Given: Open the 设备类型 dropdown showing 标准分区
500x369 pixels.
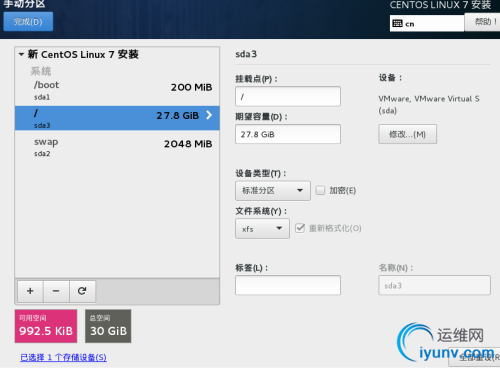Looking at the screenshot, I should (273, 191).
